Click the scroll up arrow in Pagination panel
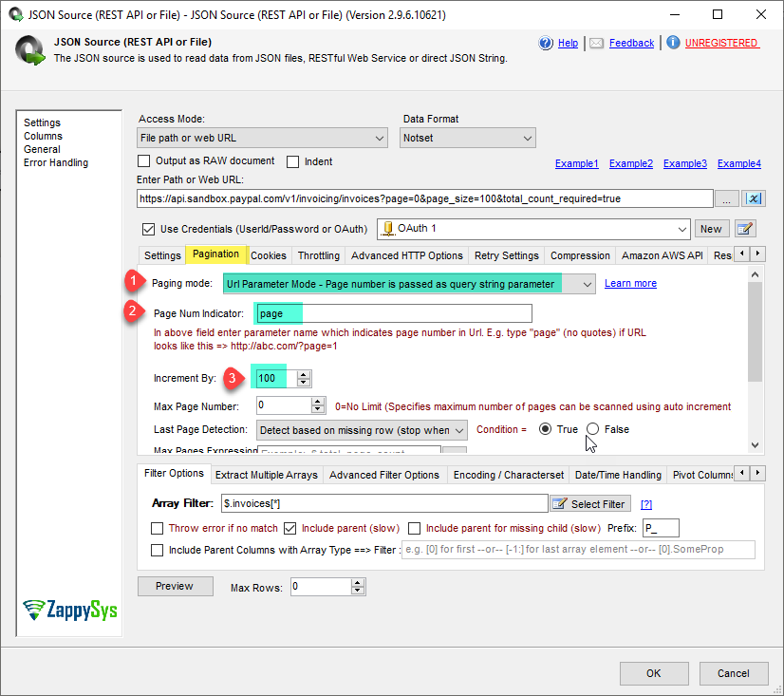The width and height of the screenshot is (784, 696). pos(755,274)
